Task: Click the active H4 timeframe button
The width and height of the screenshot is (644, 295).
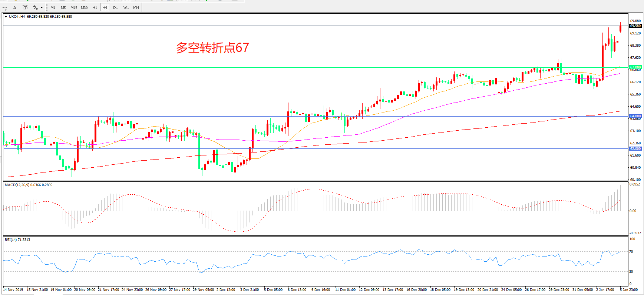Action: (x=105, y=7)
